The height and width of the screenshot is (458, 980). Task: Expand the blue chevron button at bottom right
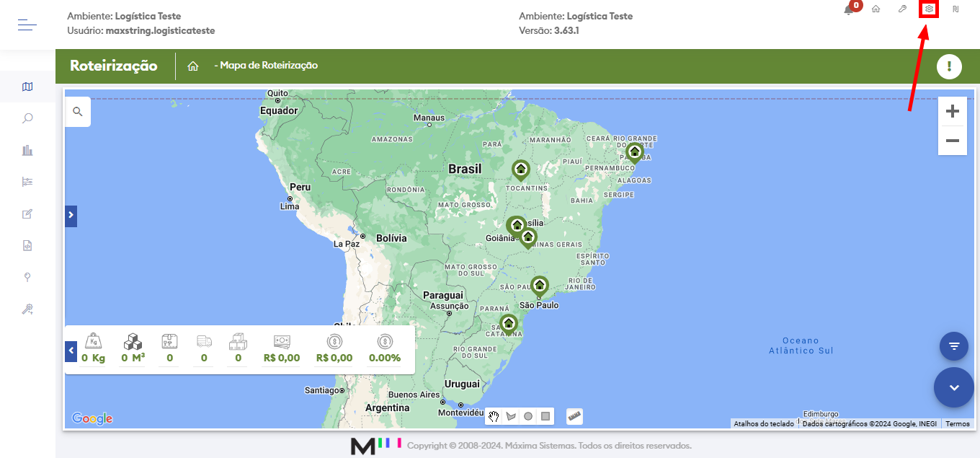click(x=953, y=387)
